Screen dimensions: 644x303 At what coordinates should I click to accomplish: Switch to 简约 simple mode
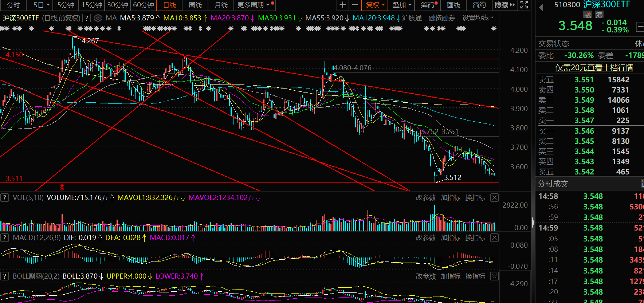pyautogui.click(x=479, y=5)
